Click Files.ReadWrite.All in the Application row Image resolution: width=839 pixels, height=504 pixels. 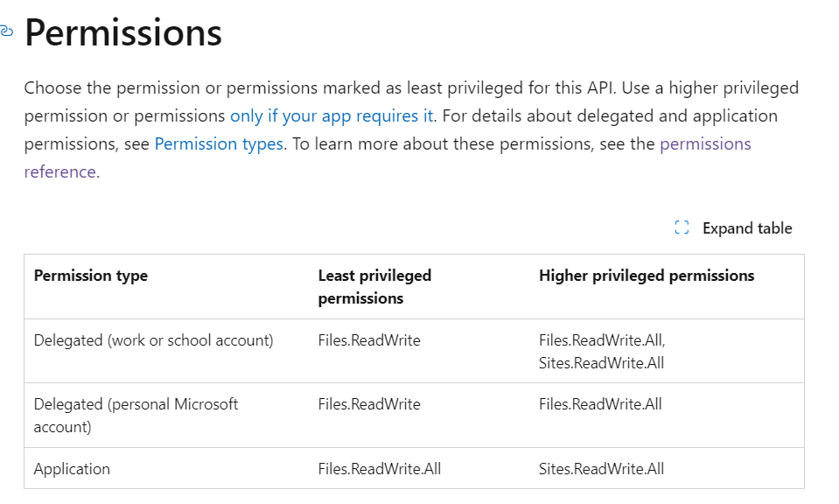380,469
